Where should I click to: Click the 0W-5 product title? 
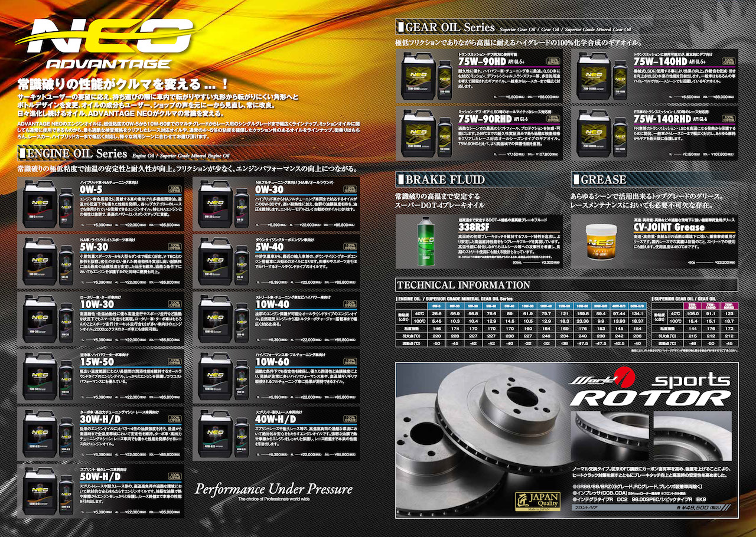click(x=92, y=190)
